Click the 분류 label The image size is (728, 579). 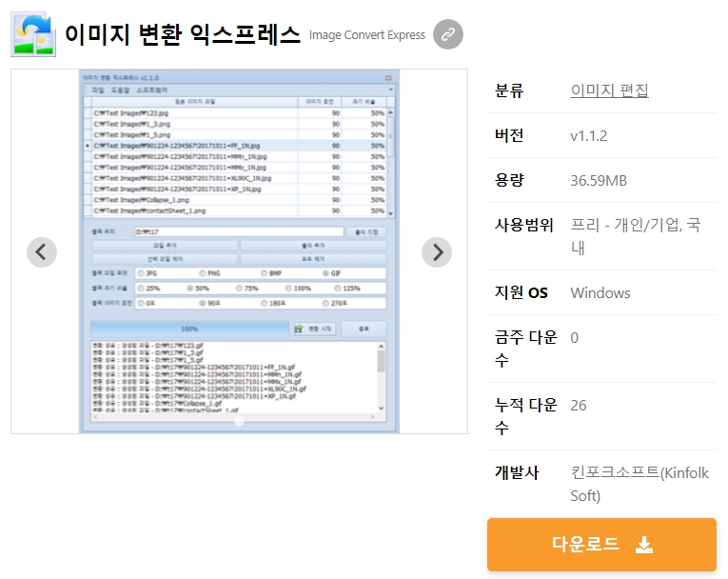[509, 90]
